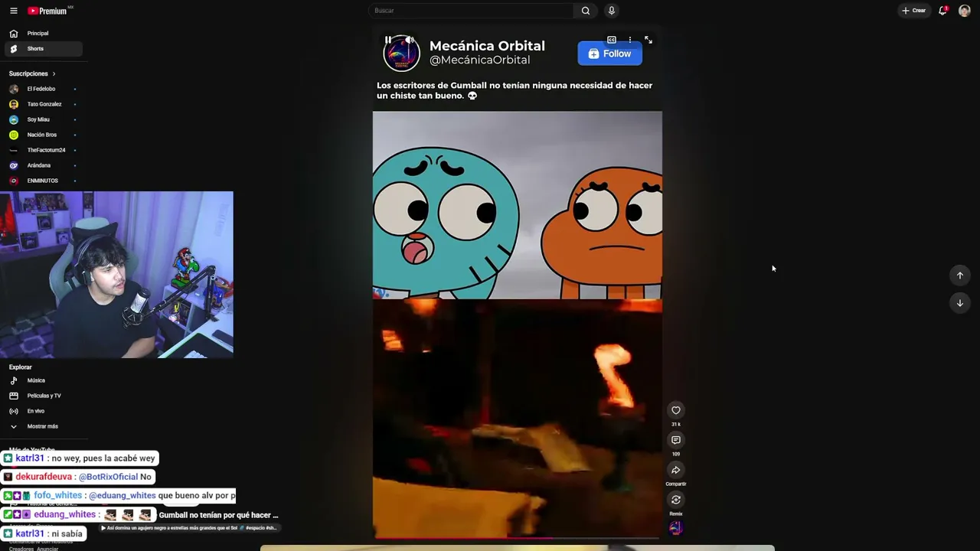Select Shorts in the sidebar
Screen dimensions: 980x551
pyautogui.click(x=43, y=49)
